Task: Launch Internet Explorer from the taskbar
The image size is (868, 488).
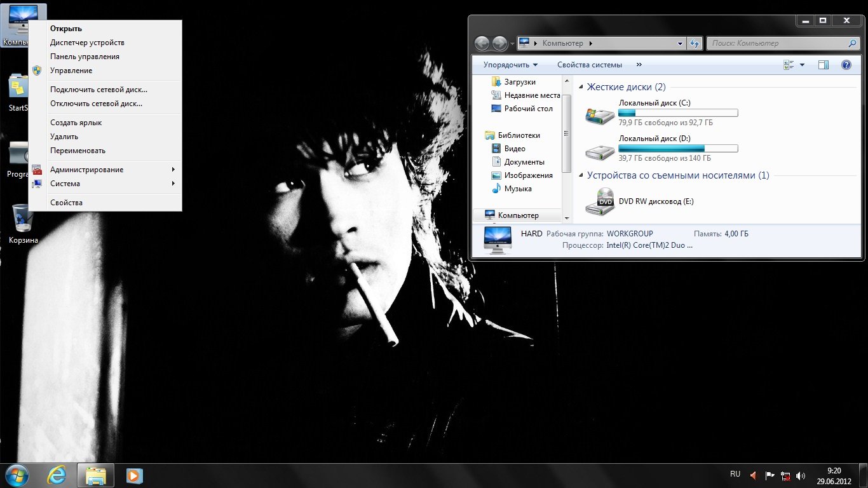Action: pos(57,475)
